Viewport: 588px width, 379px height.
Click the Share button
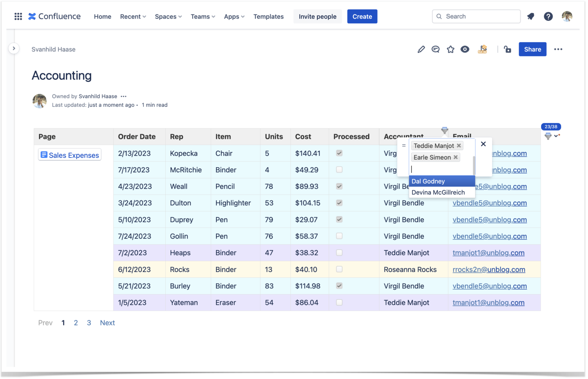point(532,49)
